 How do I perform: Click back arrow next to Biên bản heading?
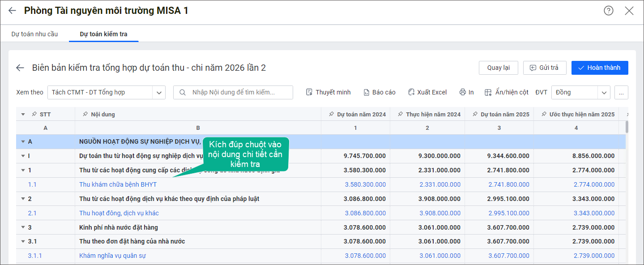[x=20, y=68]
